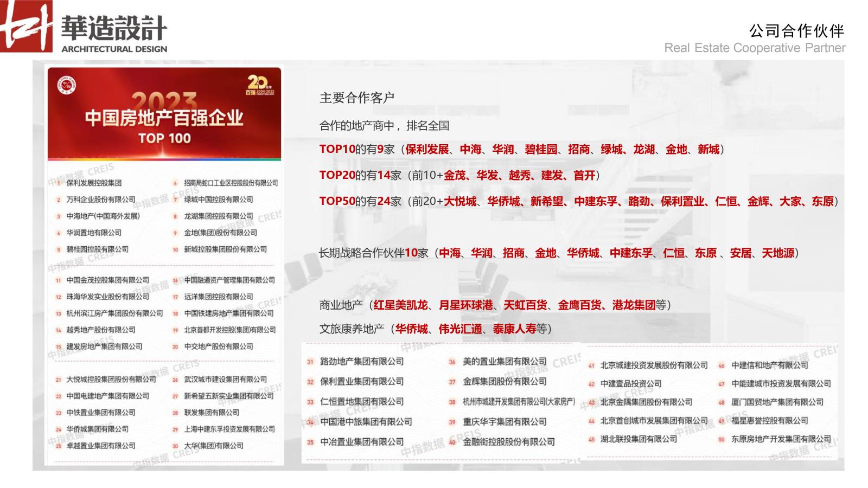Click the 2023 TOP 100 ranking banner image

[x=164, y=114]
